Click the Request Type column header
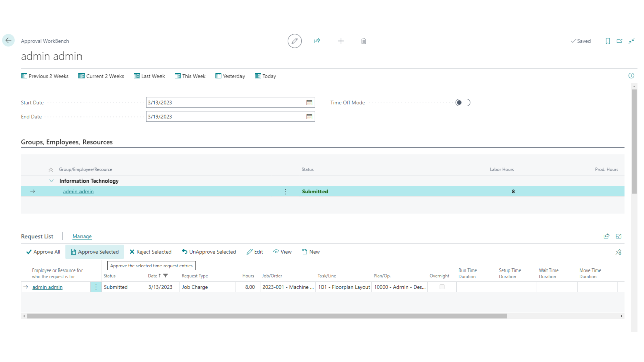The image size is (644, 362). (x=195, y=276)
